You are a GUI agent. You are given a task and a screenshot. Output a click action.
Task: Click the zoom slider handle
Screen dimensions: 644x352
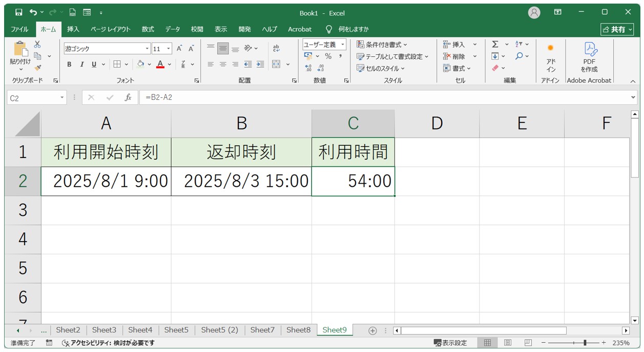585,343
